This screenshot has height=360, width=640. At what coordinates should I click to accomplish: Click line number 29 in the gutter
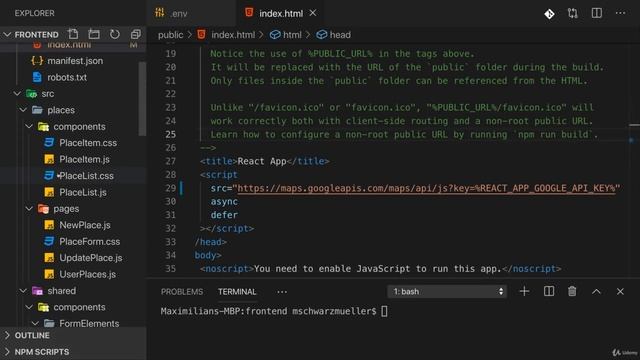coord(171,188)
